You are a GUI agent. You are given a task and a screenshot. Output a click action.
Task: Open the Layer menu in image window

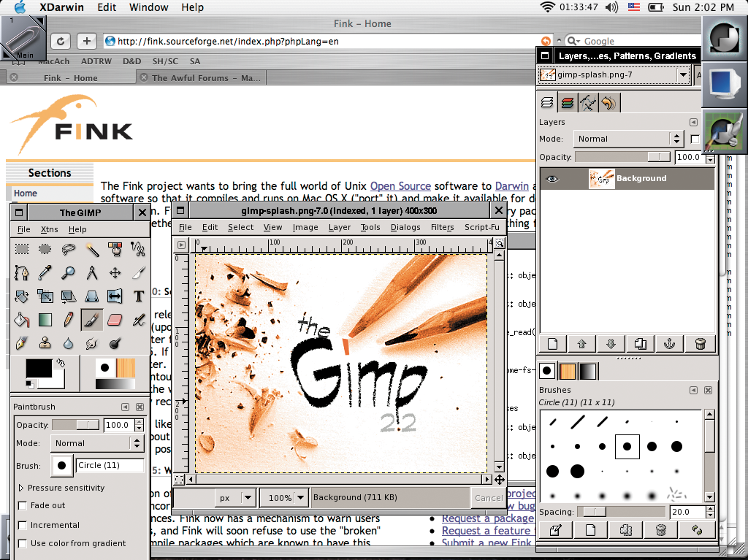[x=339, y=228]
